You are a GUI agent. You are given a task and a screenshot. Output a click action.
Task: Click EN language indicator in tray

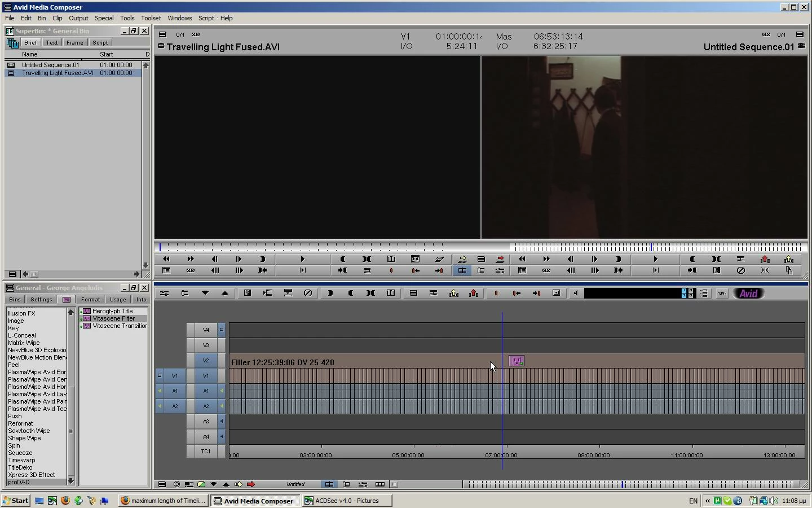[693, 501]
